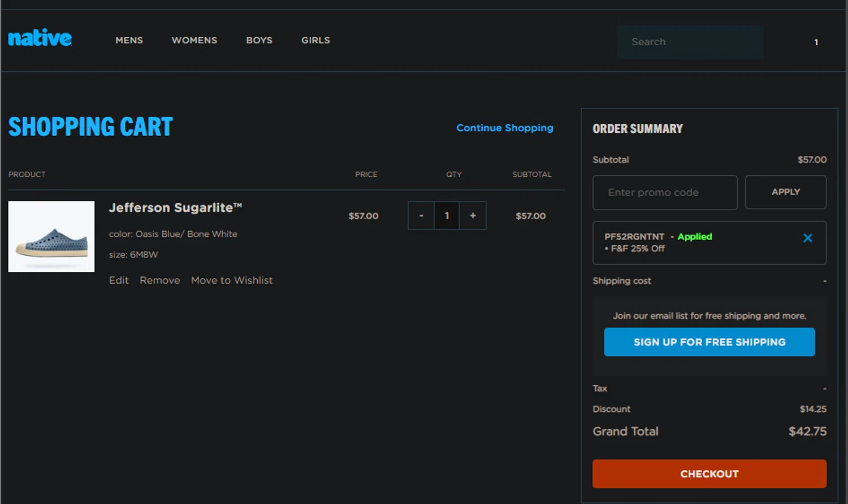848x504 pixels.
Task: Focus the Search field
Action: coord(690,42)
